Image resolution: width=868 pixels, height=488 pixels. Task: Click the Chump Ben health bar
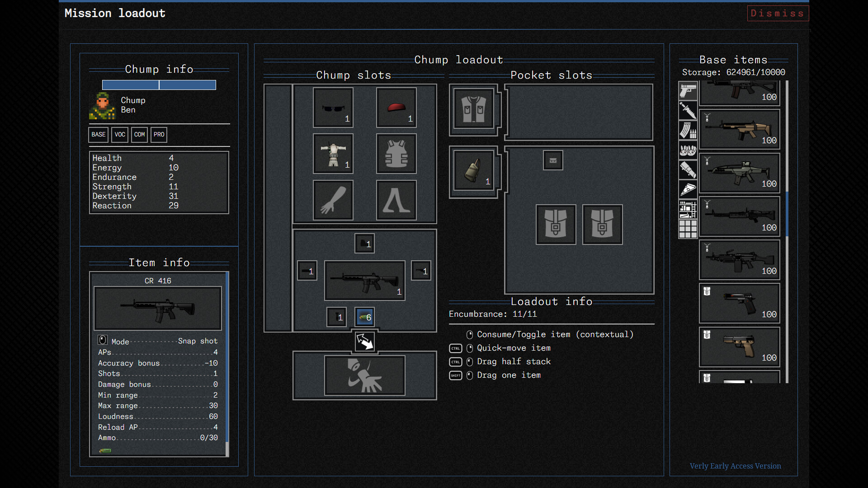159,85
